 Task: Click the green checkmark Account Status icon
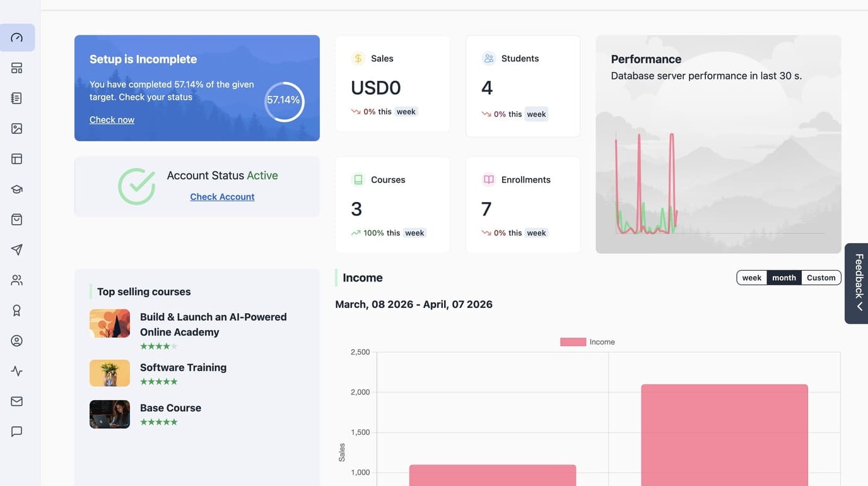click(x=136, y=186)
